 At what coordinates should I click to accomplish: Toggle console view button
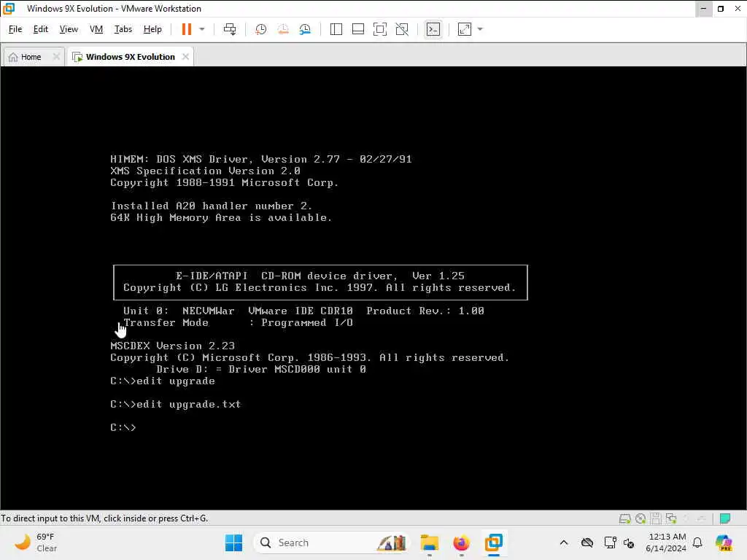(433, 29)
